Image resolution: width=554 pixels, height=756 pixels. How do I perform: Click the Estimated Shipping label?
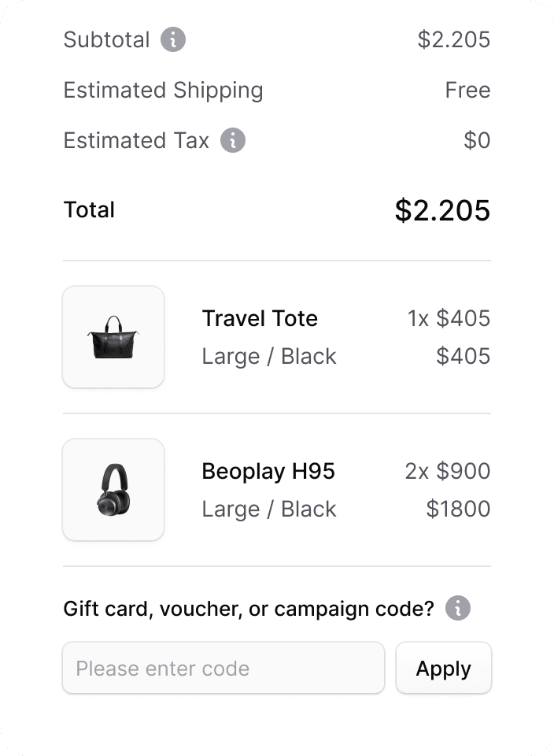164,90
